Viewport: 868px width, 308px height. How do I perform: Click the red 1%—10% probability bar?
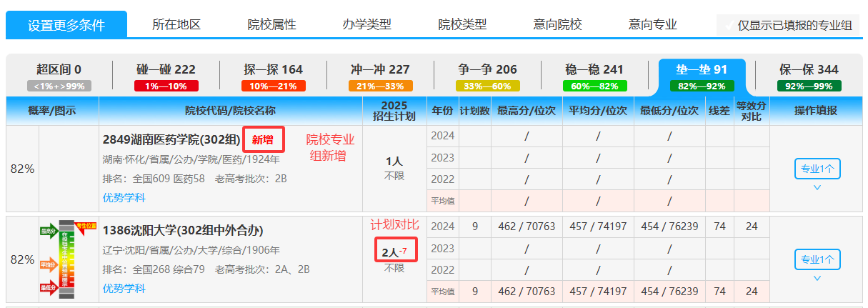pyautogui.click(x=165, y=86)
